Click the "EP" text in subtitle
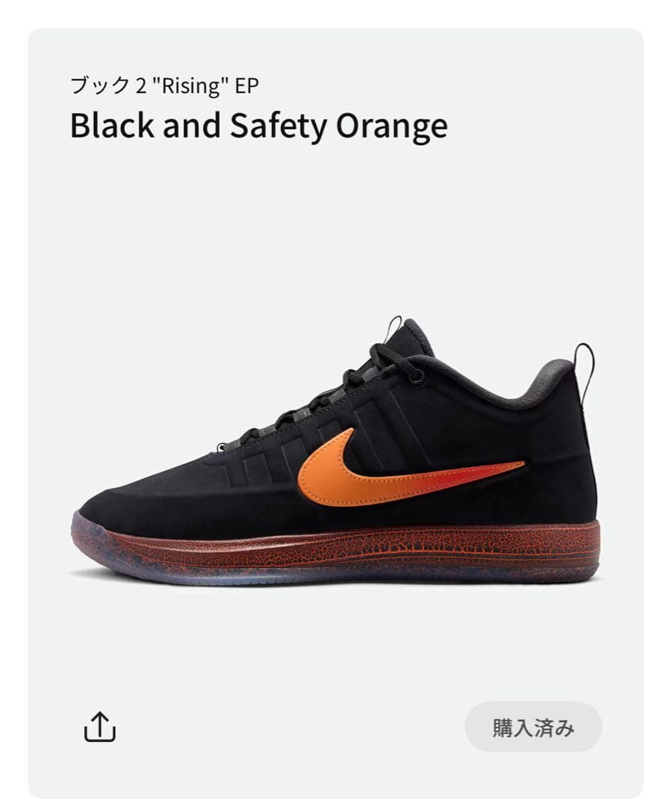672x807 pixels. coord(246,86)
